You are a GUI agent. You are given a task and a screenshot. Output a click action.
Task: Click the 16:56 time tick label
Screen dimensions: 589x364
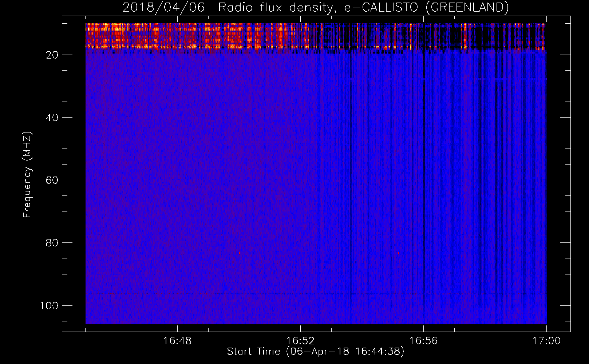pos(423,341)
